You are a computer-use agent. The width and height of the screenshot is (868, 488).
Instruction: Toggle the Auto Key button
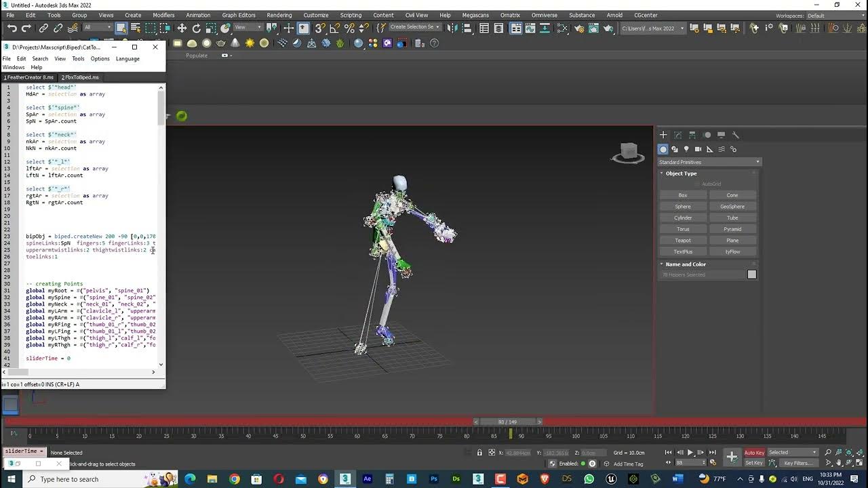click(754, 452)
